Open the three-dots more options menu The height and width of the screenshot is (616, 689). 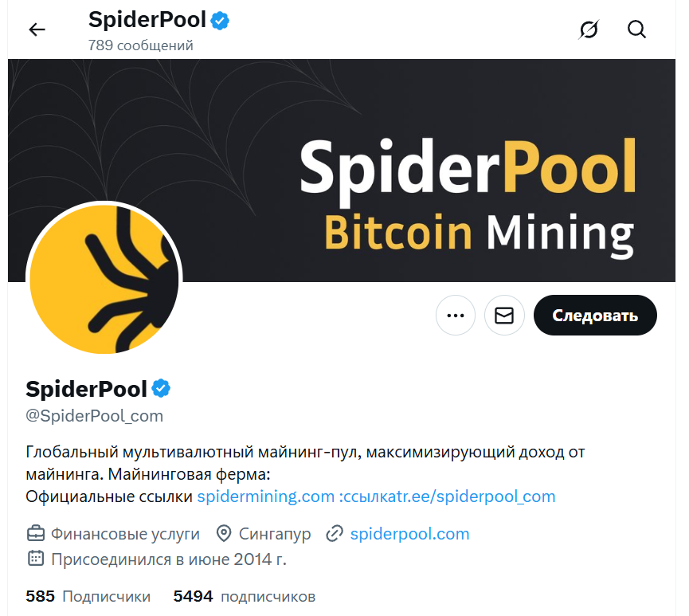tap(456, 316)
